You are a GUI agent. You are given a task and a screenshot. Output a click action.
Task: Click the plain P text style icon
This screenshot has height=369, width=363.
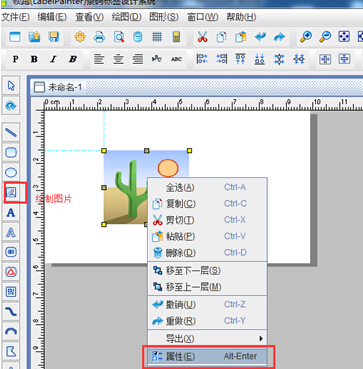(x=15, y=59)
